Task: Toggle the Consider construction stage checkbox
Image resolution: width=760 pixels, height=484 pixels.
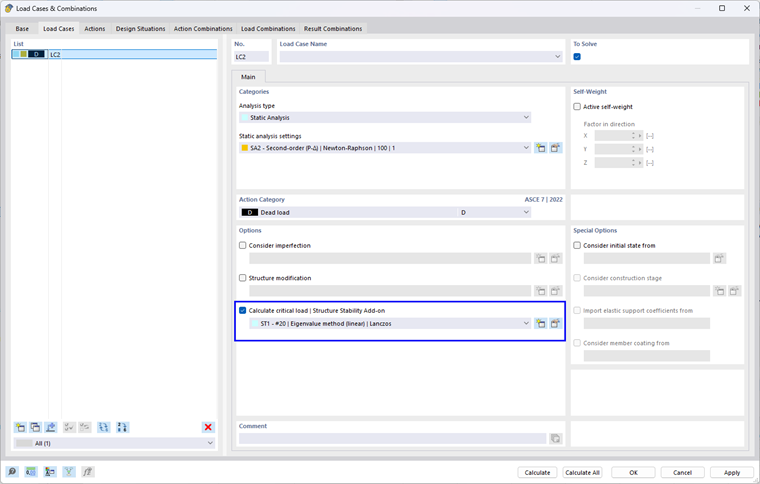Action: 577,278
